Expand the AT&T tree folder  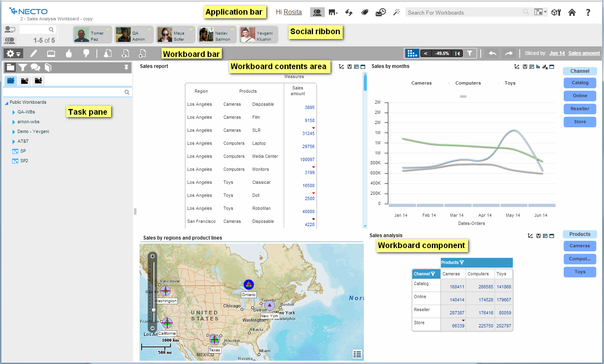14,142
